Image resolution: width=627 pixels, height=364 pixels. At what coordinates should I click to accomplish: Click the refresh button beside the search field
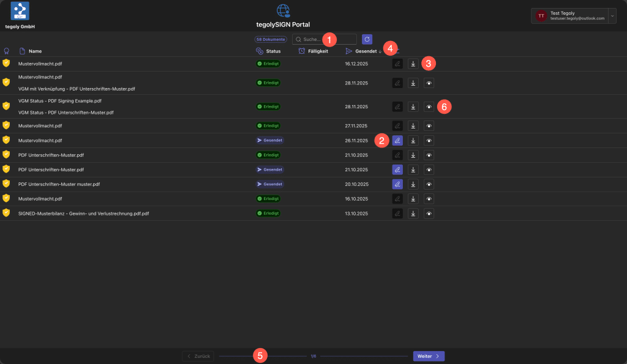(x=367, y=39)
